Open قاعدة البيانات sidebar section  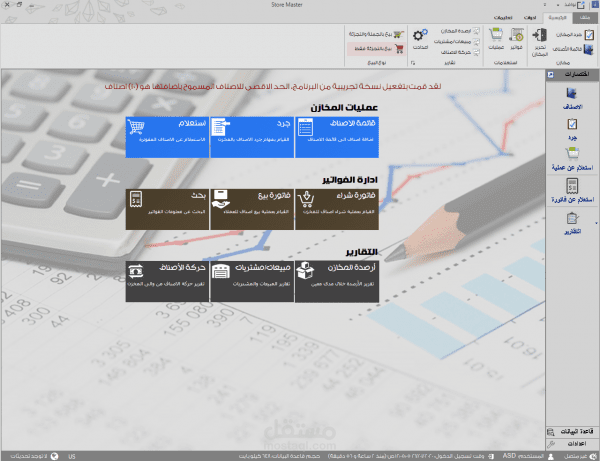coord(572,432)
